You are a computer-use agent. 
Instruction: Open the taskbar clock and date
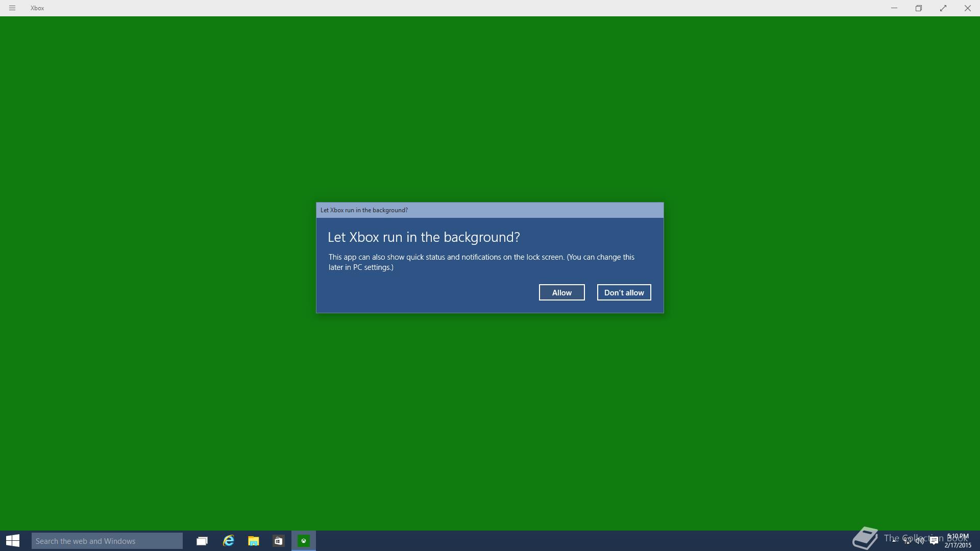tap(958, 541)
